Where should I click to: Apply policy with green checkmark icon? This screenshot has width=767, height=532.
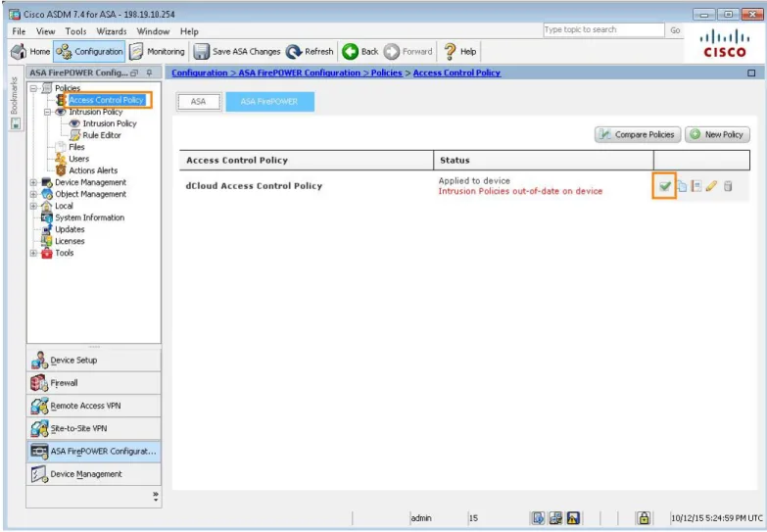click(x=664, y=185)
